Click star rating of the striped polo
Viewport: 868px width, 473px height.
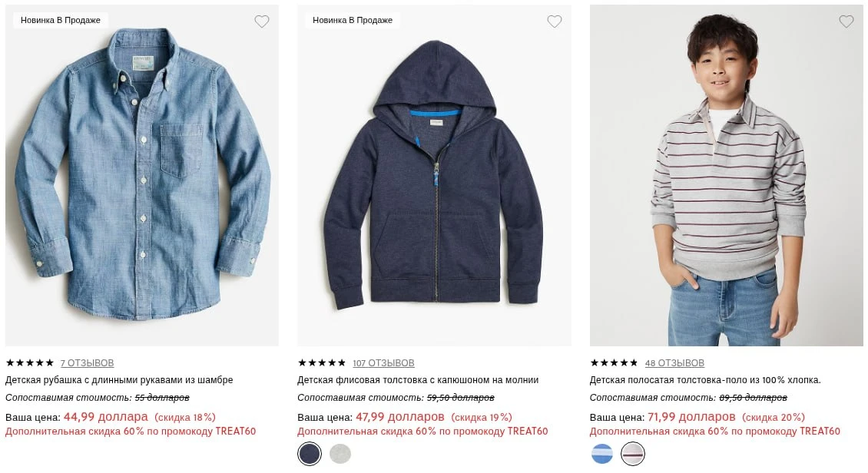coord(614,363)
